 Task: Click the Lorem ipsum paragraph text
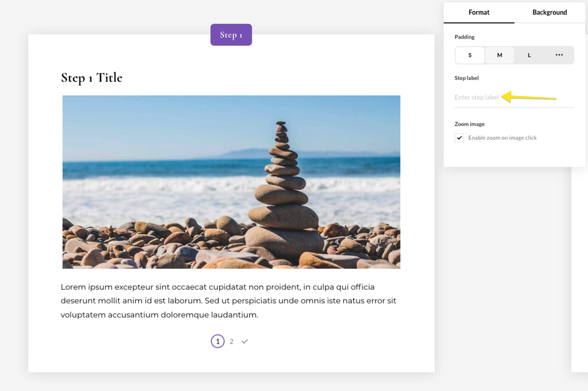(x=228, y=301)
